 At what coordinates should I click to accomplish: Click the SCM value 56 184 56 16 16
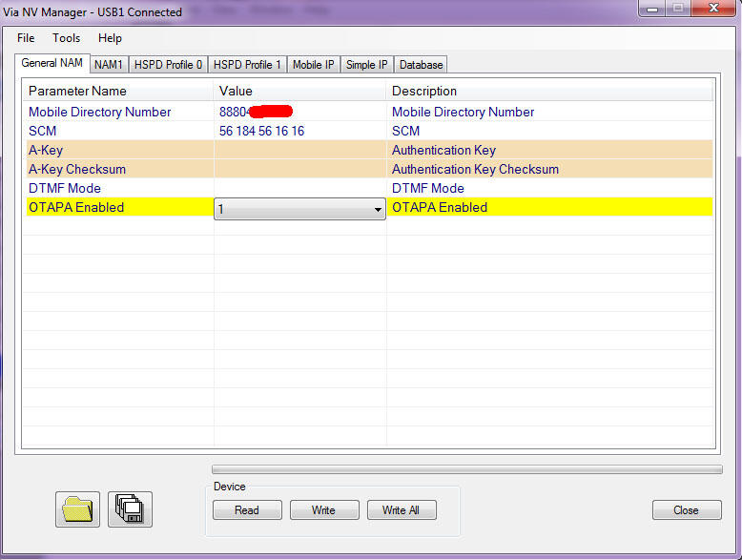click(261, 131)
